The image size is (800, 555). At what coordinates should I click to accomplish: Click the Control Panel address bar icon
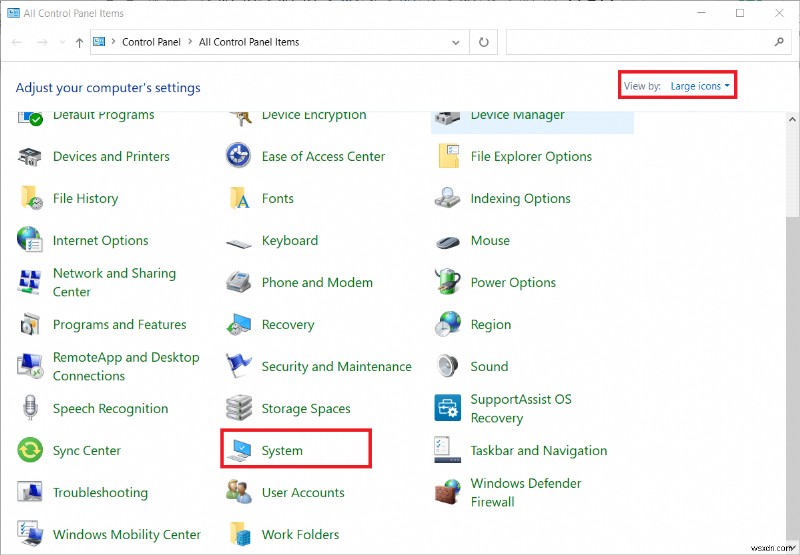(99, 42)
